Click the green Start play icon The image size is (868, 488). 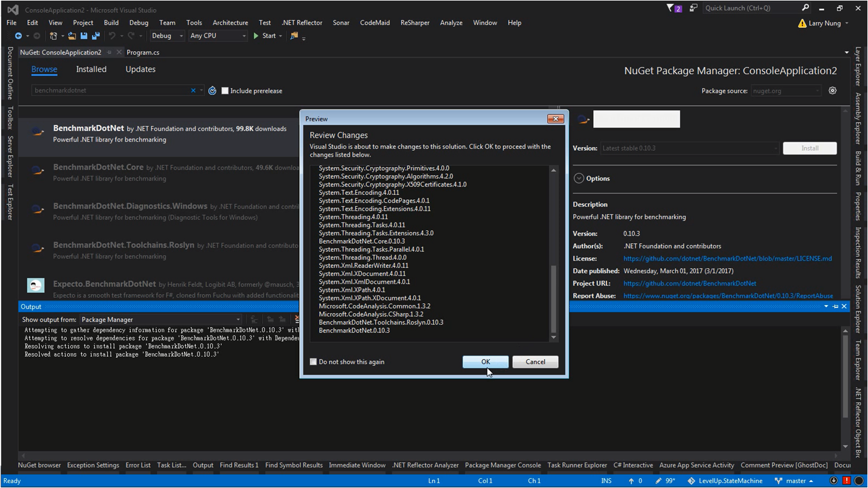(x=257, y=36)
